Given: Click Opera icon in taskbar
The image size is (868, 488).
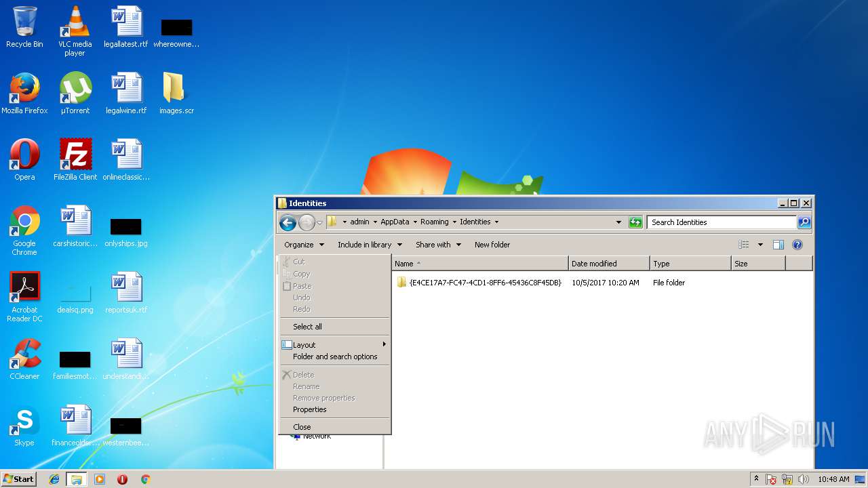Looking at the screenshot, I should click(x=122, y=479).
